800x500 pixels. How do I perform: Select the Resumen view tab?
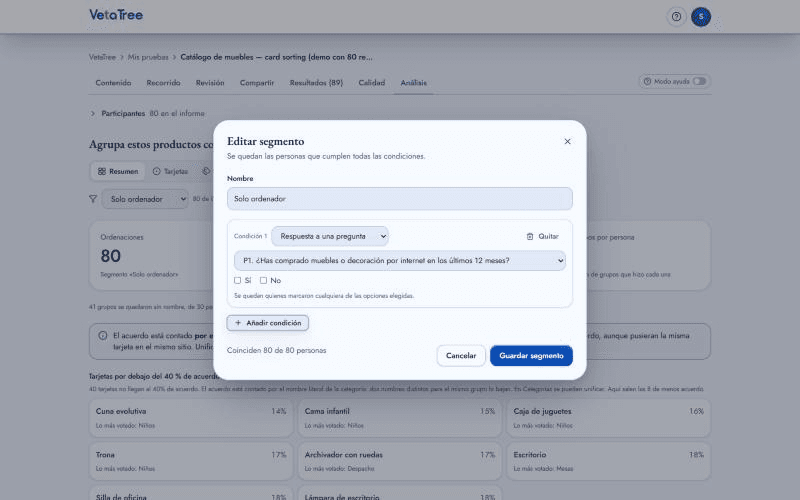(x=118, y=171)
